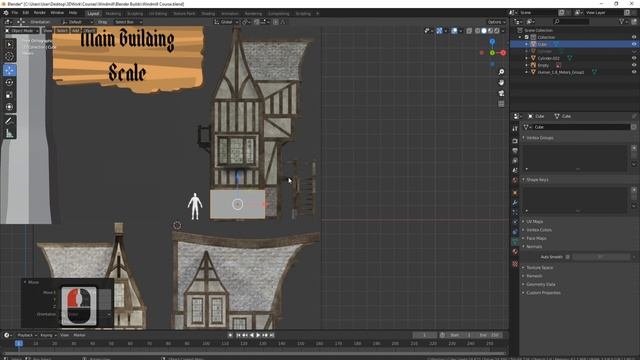Click the current frame number field
The width and height of the screenshot is (640, 360).
coord(425,335)
